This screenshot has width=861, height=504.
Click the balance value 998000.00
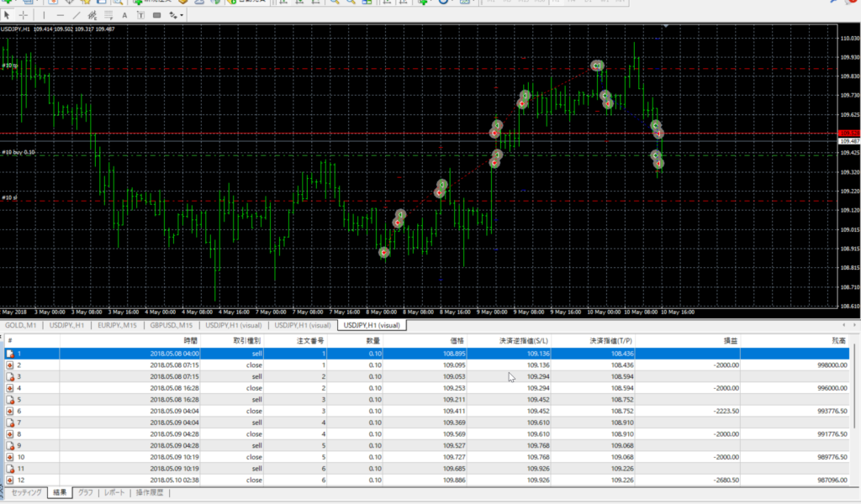(832, 365)
